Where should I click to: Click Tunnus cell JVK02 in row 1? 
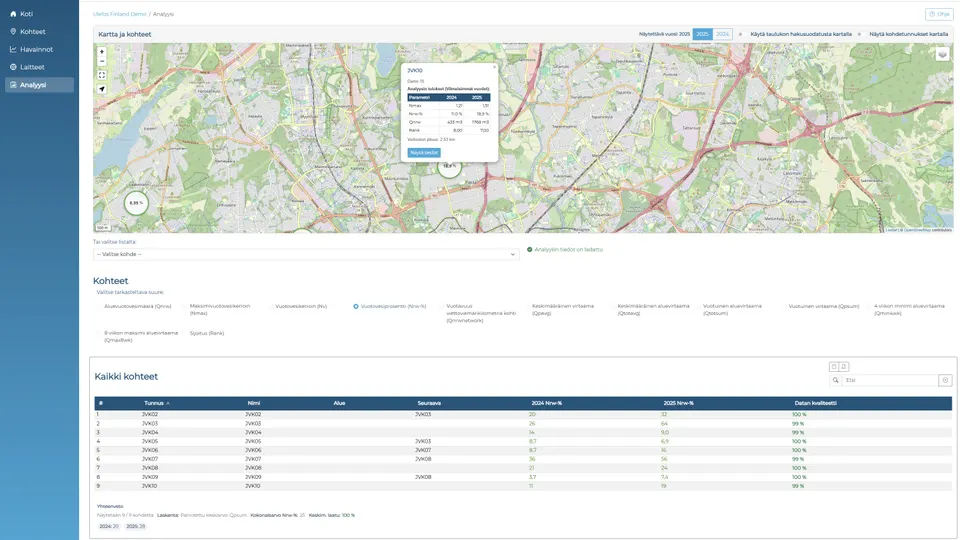[150, 414]
